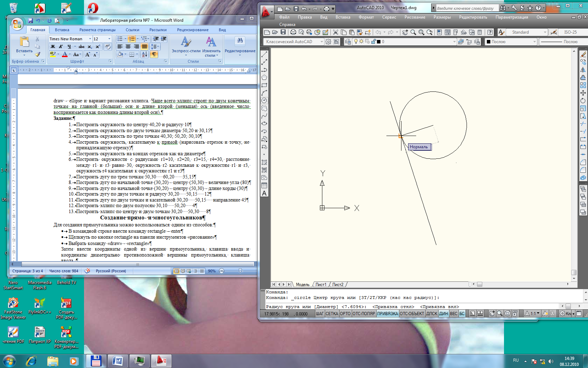The height and width of the screenshot is (368, 588).
Task: Select the Arc tool in AutoCAD
Action: click(x=264, y=93)
